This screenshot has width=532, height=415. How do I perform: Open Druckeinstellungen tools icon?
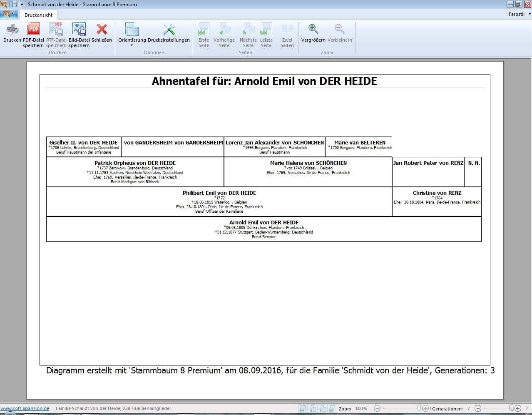[169, 30]
